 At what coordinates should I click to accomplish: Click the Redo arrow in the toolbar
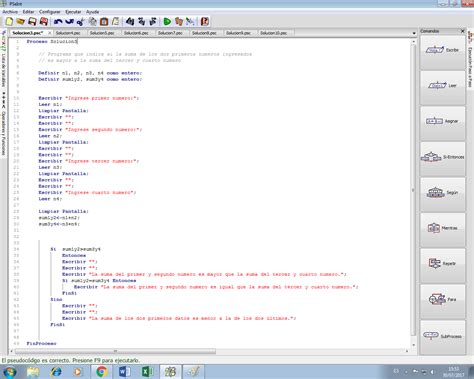pyautogui.click(x=69, y=22)
